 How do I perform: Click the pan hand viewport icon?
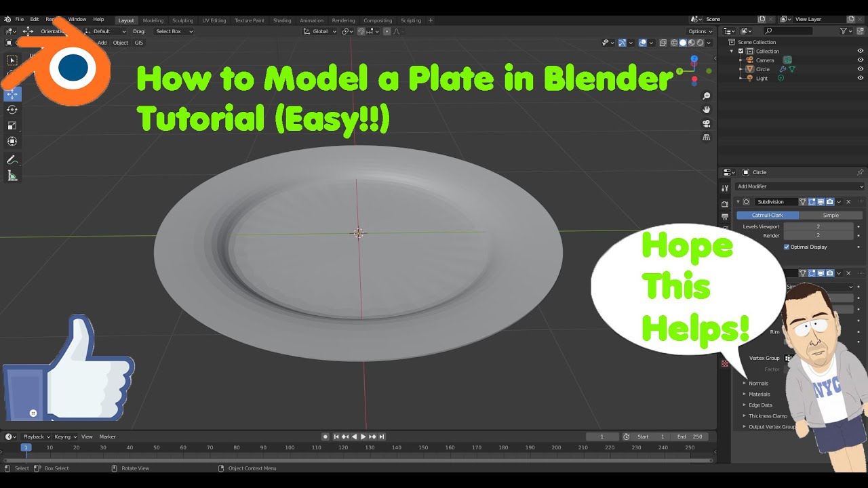click(706, 110)
